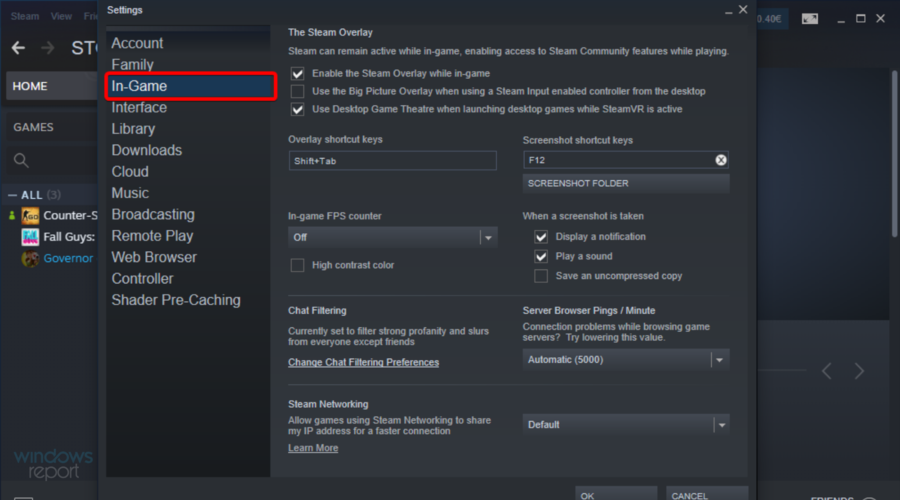Click the Screenshot Folder button
Image resolution: width=900 pixels, height=500 pixels.
(626, 184)
